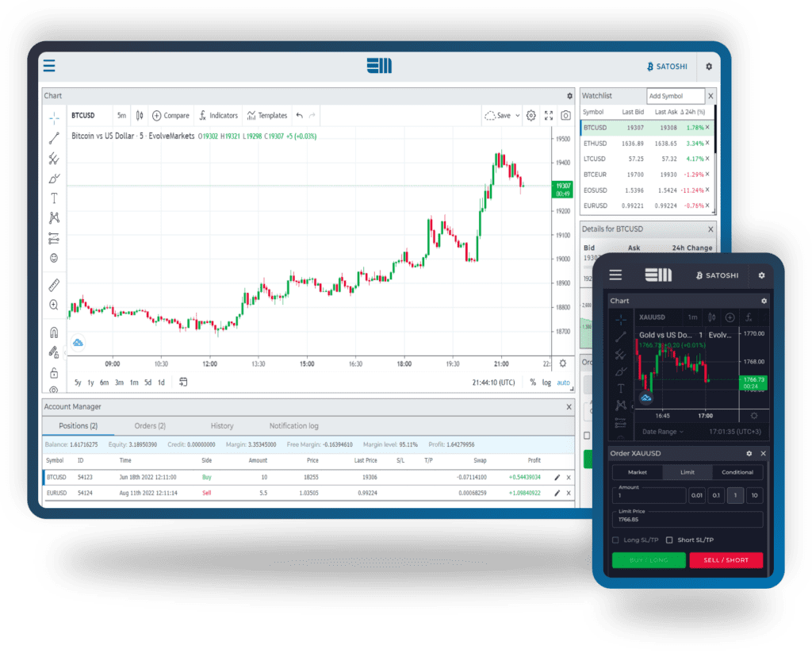
Task: Click the undo arrow in the chart toolbar
Action: 299,115
